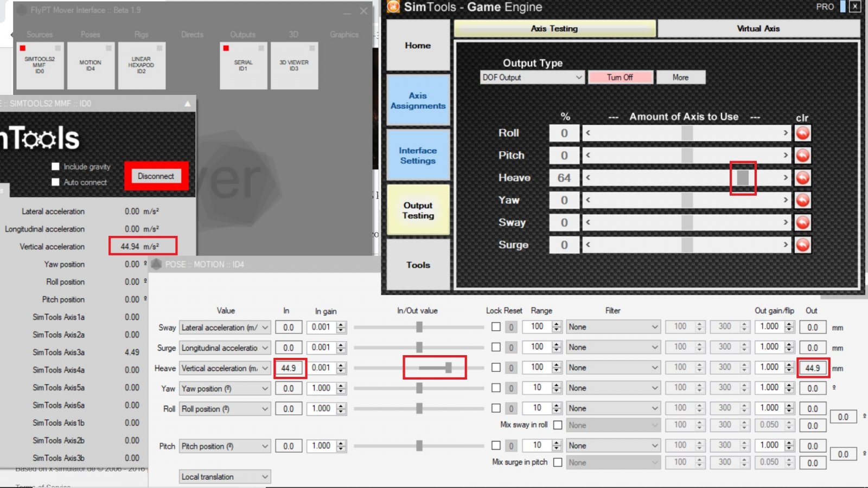Click the SimTools app icon in the title bar
Viewport: 868px width, 488px height.
click(x=393, y=7)
